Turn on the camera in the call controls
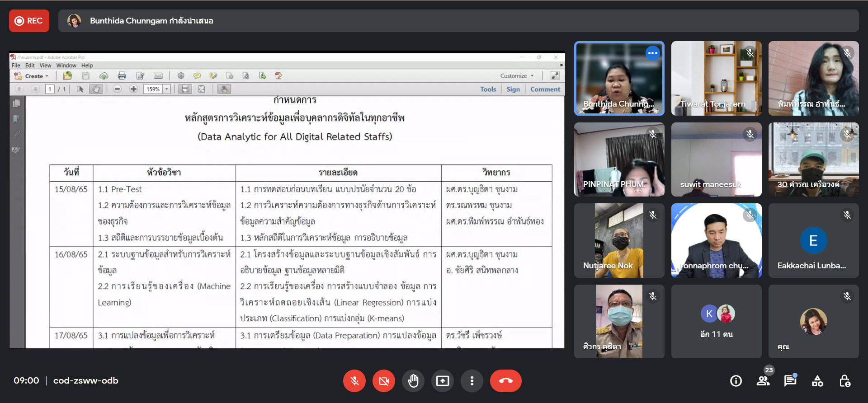This screenshot has height=403, width=868. (x=384, y=381)
